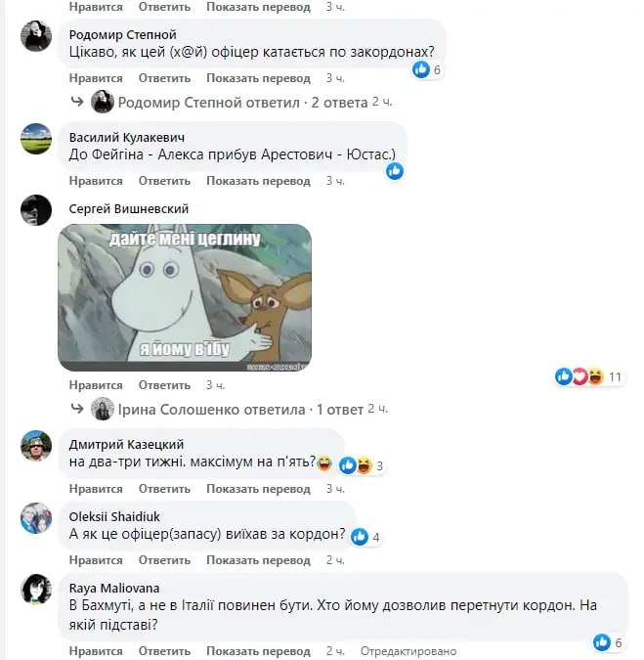Image resolution: width=644 pixels, height=660 pixels.
Task: Expand Родомир Степной's 2 replies thread
Action: (x=242, y=103)
